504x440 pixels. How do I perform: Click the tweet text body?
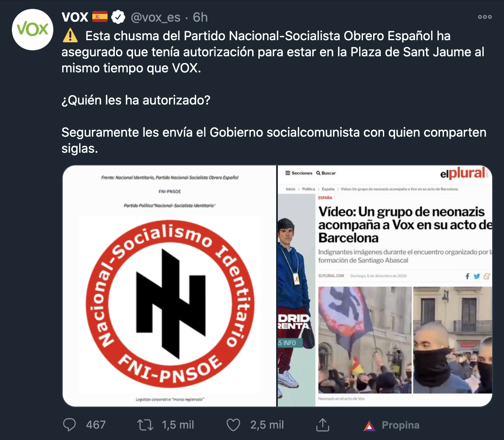pyautogui.click(x=274, y=92)
